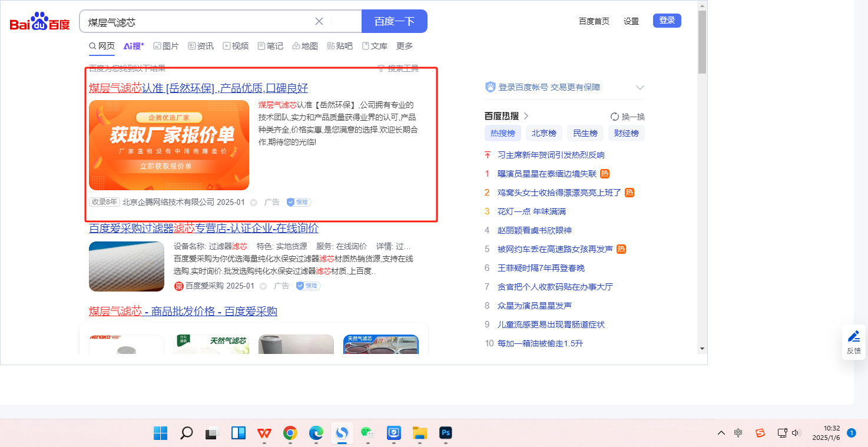868x447 pixels.
Task: Click the Sogou input method tray icon
Action: point(760,433)
